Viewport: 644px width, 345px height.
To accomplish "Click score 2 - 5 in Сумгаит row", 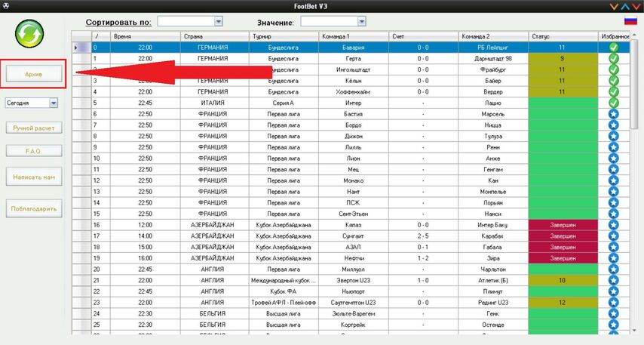I will [424, 236].
